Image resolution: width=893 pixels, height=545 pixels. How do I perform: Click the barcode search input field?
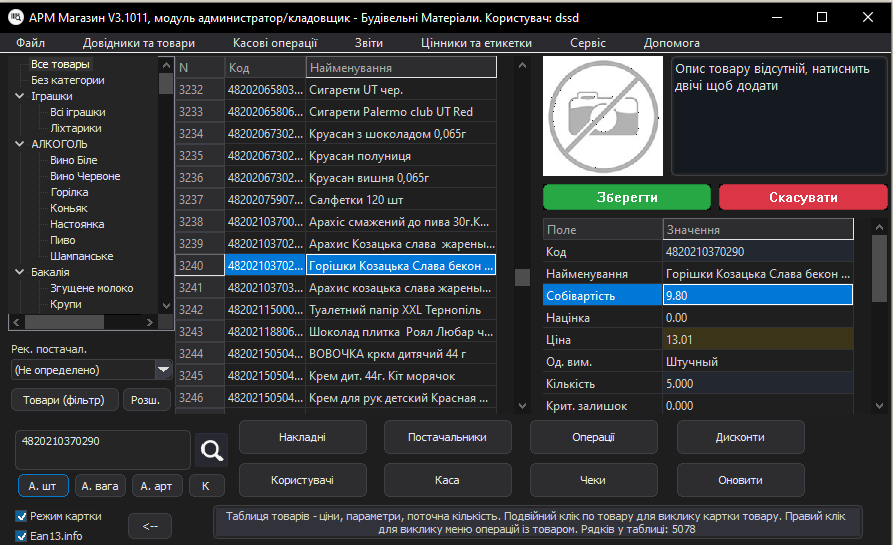pos(102,450)
